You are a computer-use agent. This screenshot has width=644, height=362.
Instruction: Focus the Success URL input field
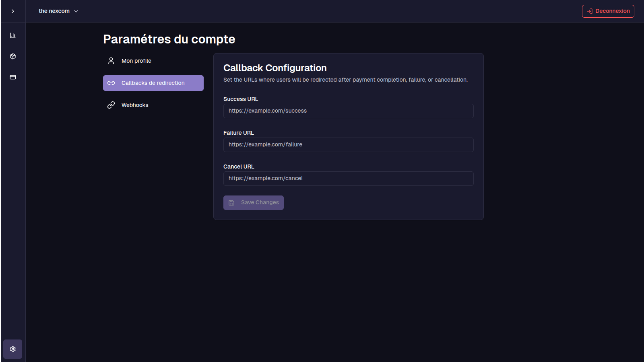[348, 111]
